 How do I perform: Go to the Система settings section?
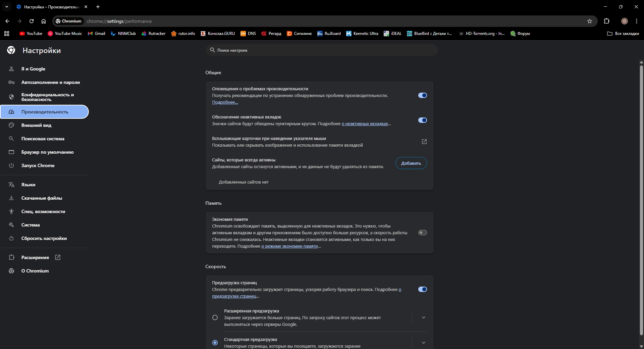point(31,225)
